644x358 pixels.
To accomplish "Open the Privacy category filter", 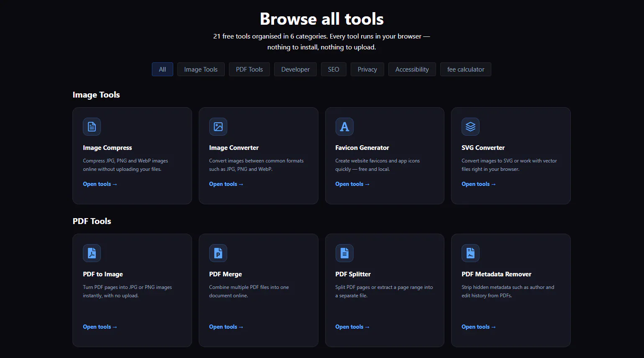I will tap(367, 70).
